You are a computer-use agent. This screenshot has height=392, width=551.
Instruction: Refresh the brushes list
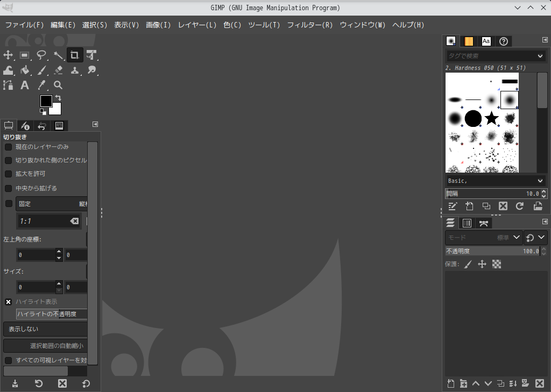520,206
